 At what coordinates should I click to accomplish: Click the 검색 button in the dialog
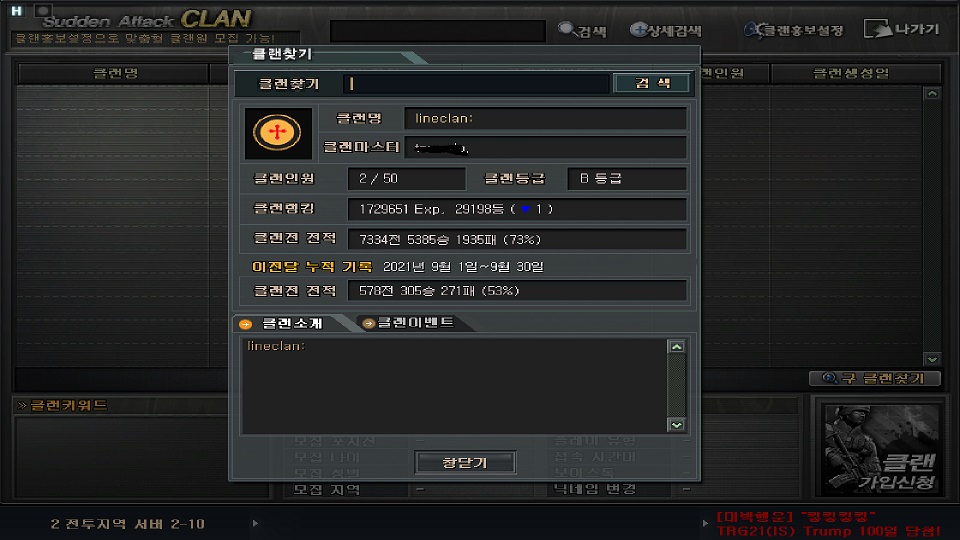coord(653,83)
